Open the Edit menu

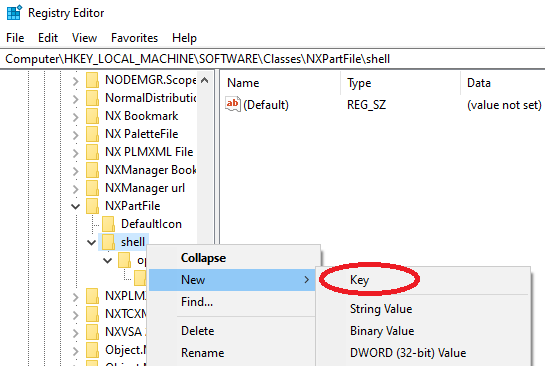(48, 38)
